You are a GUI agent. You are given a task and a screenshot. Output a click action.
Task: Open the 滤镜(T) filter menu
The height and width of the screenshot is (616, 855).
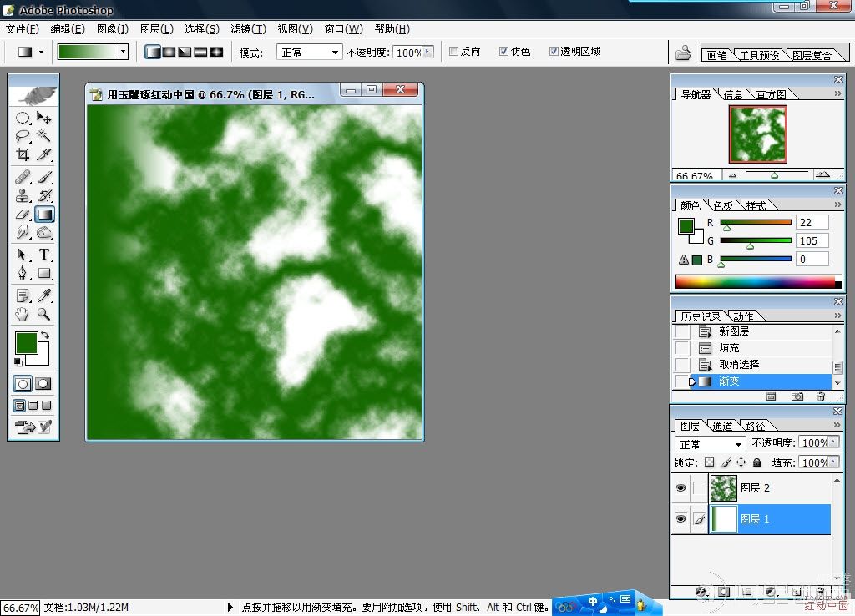click(x=249, y=29)
